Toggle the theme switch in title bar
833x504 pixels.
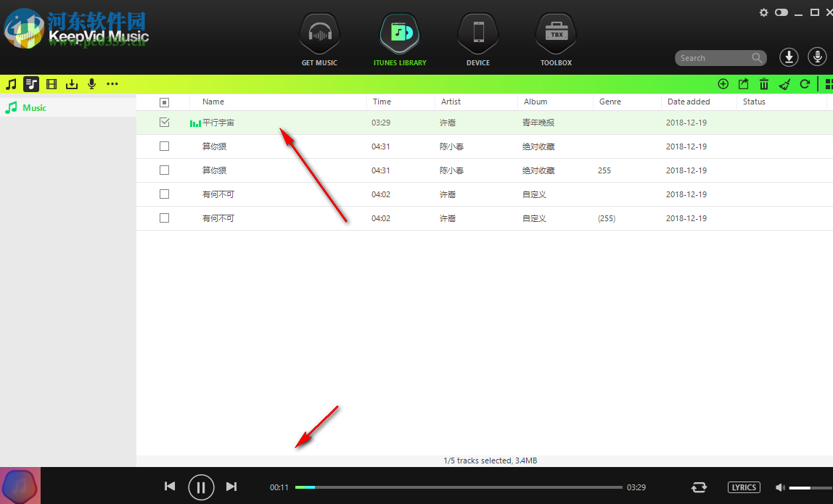pos(781,12)
